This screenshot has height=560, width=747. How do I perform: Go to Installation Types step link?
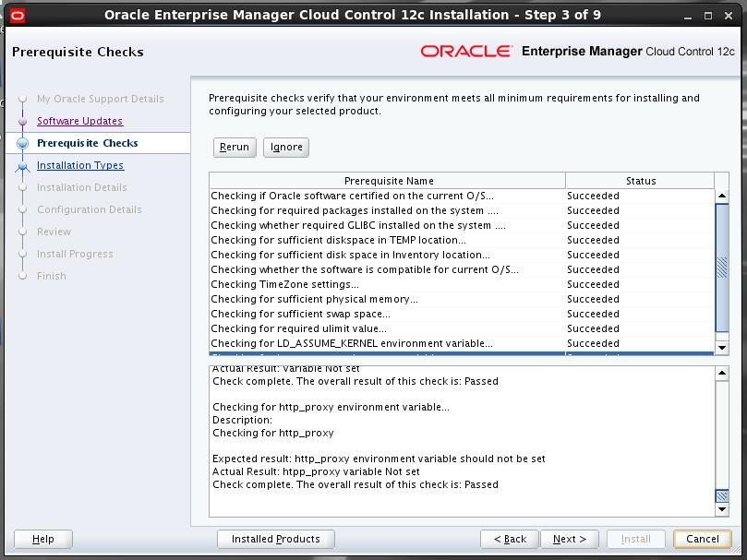tap(80, 165)
